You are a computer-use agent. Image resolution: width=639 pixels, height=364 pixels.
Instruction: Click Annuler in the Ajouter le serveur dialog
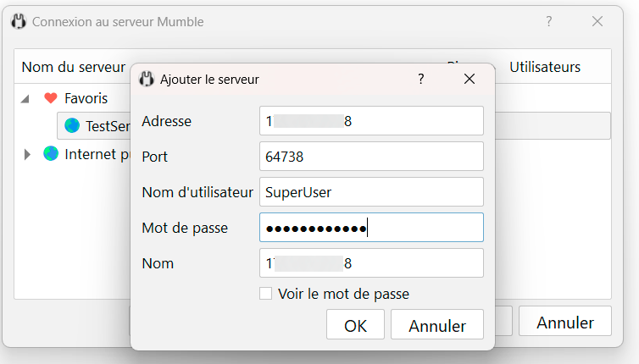pyautogui.click(x=438, y=325)
